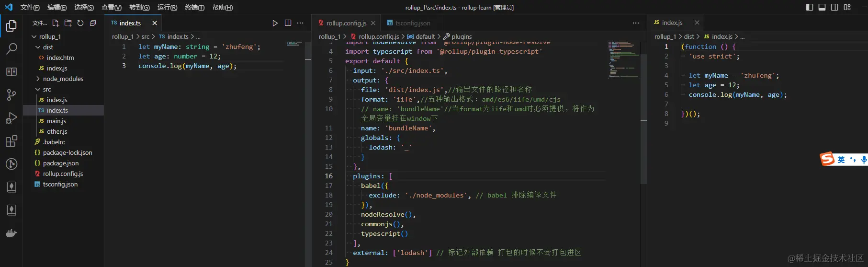The width and height of the screenshot is (868, 267).
Task: Open the 终端(T) menu
Action: click(x=195, y=7)
